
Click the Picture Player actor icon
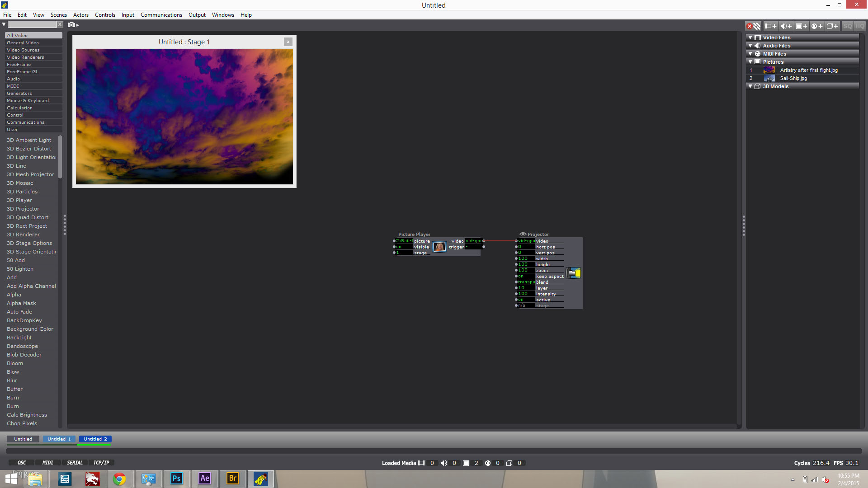[x=439, y=246]
